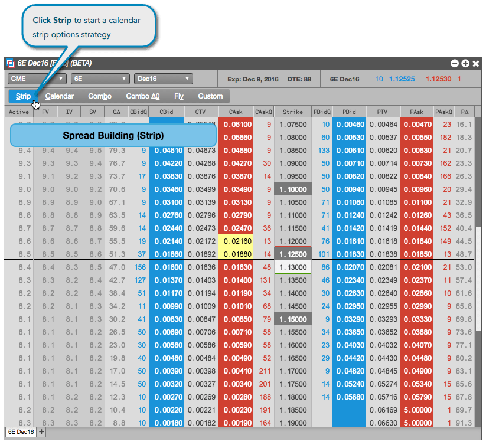Click put bid quantity 133
The width and height of the screenshot is (486, 448).
[x=323, y=151]
